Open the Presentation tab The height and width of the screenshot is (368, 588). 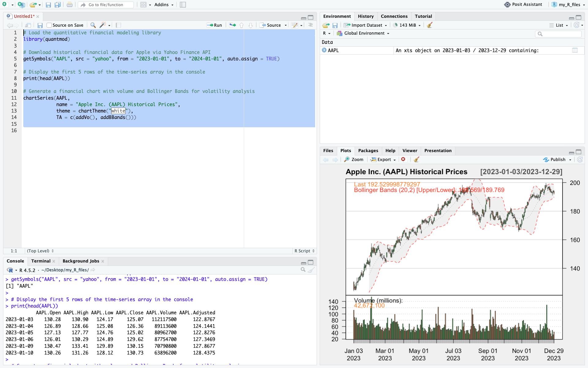click(x=438, y=151)
